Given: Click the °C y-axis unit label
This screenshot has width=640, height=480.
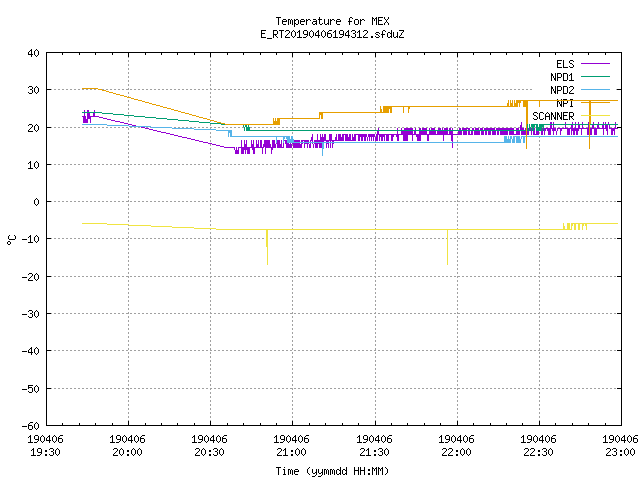Looking at the screenshot, I should (x=11, y=240).
